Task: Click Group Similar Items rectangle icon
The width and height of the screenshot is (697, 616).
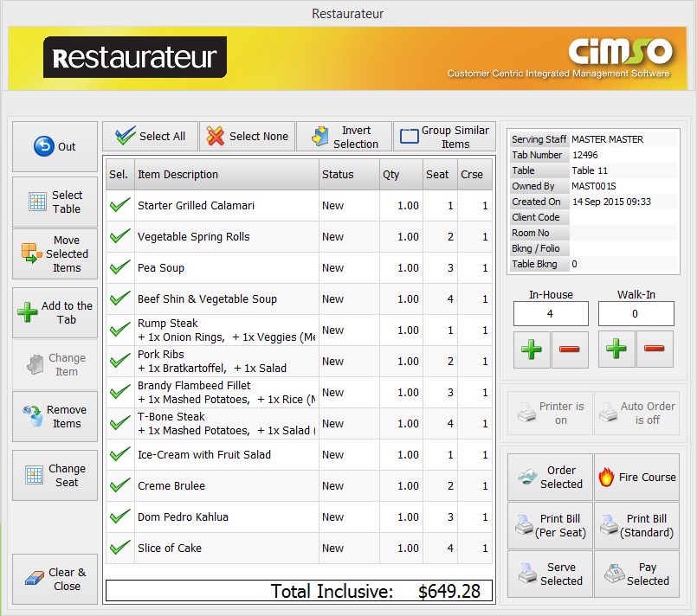Action: [x=409, y=137]
